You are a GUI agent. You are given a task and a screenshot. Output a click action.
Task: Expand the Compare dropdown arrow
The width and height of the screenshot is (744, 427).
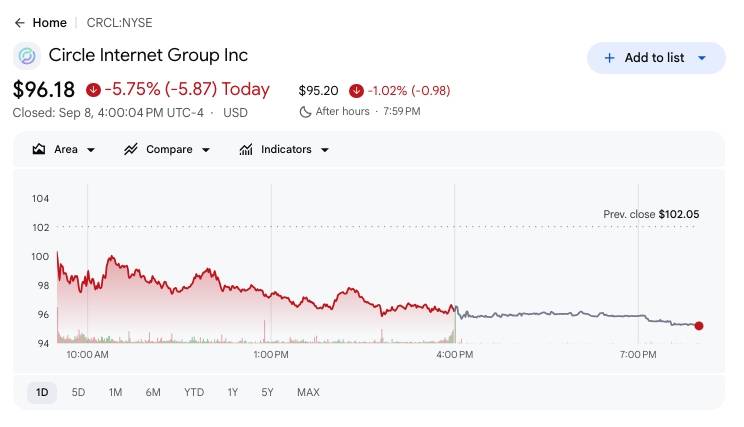(x=205, y=150)
